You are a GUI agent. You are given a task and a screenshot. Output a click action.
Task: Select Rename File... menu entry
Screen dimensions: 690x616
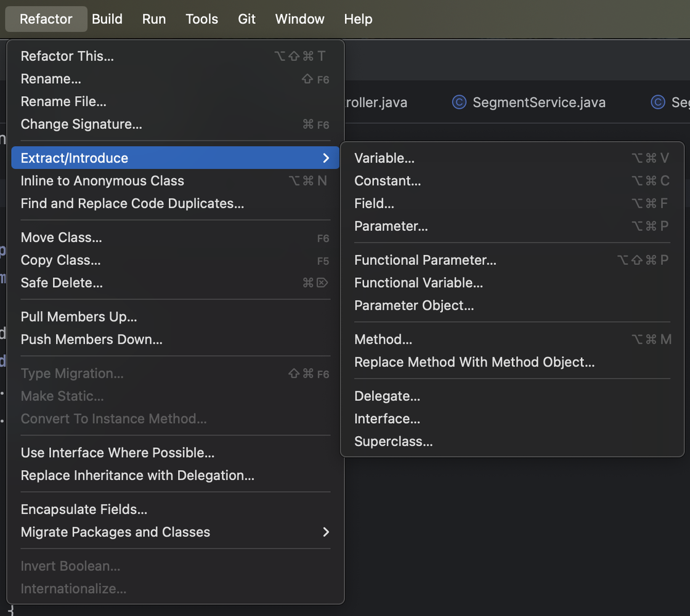pos(175,101)
